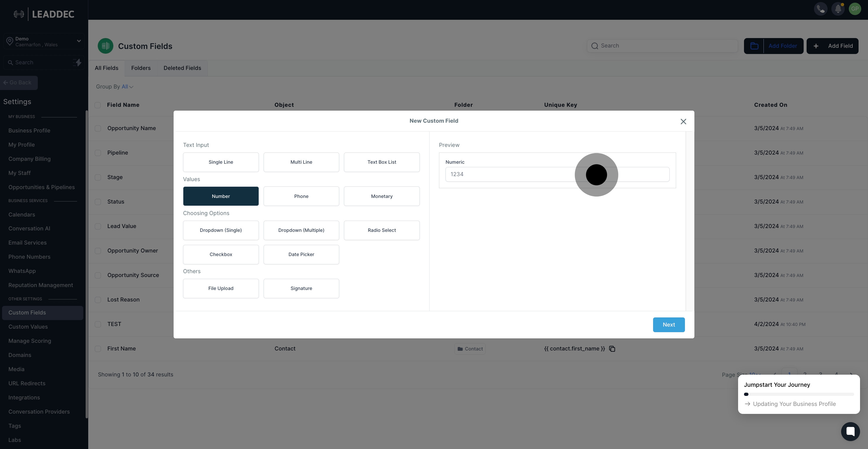The width and height of the screenshot is (868, 449).
Task: Switch to the All Fields tab
Action: 107,68
